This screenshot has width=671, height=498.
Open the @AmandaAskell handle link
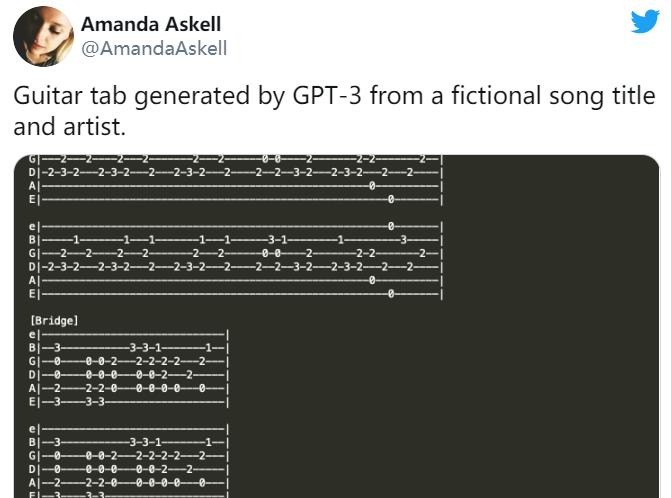[x=154, y=48]
